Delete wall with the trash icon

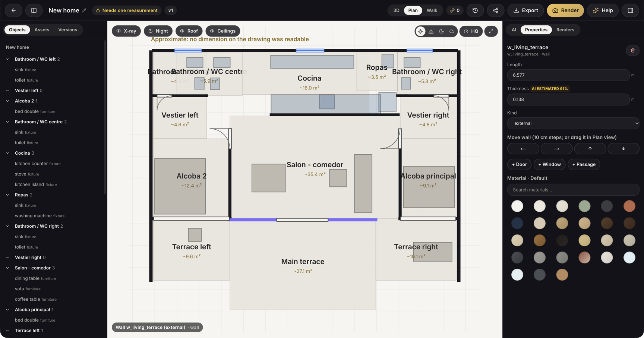click(x=633, y=50)
